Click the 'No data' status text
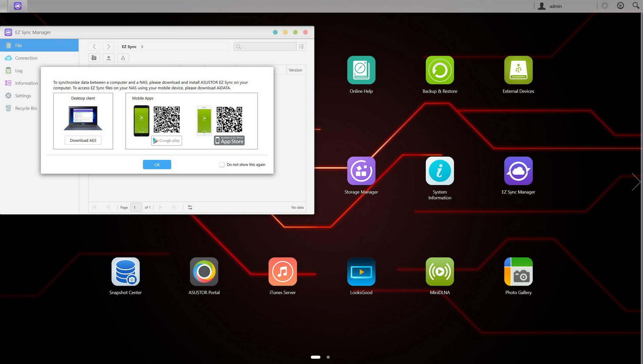Viewport: 643px width, 364px height. [x=297, y=207]
